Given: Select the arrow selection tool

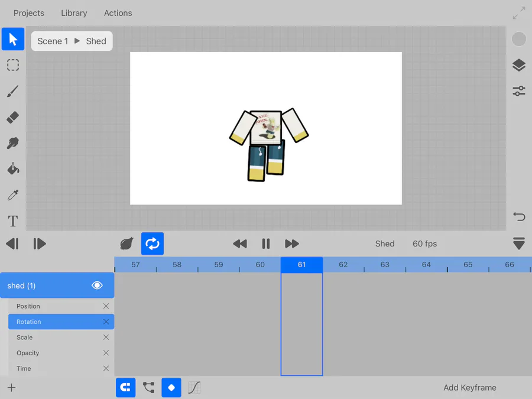Looking at the screenshot, I should [x=13, y=39].
